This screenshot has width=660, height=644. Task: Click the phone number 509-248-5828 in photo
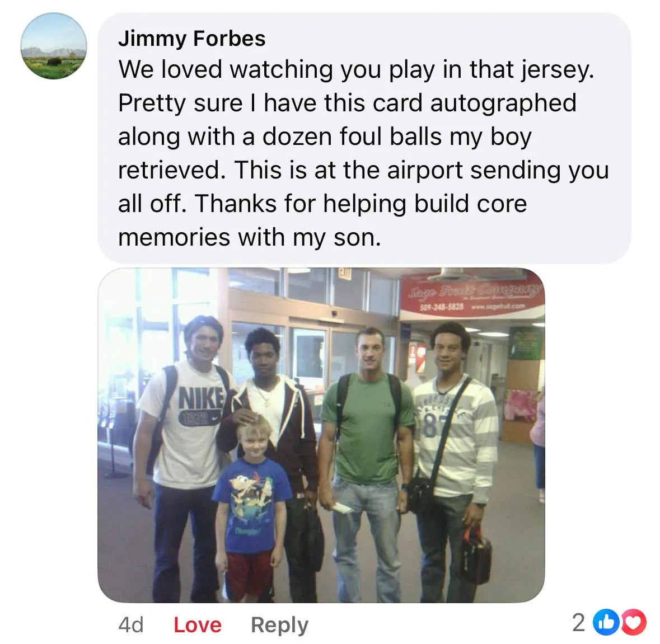tap(442, 307)
